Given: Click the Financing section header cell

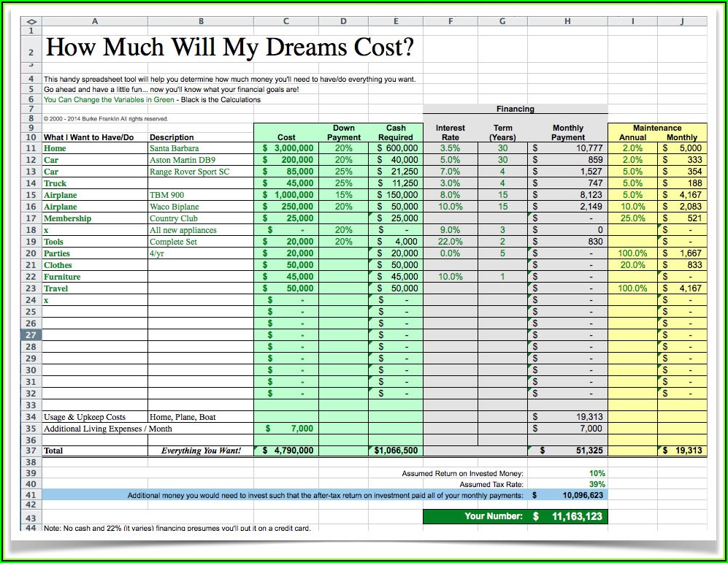Looking at the screenshot, I should pyautogui.click(x=516, y=109).
